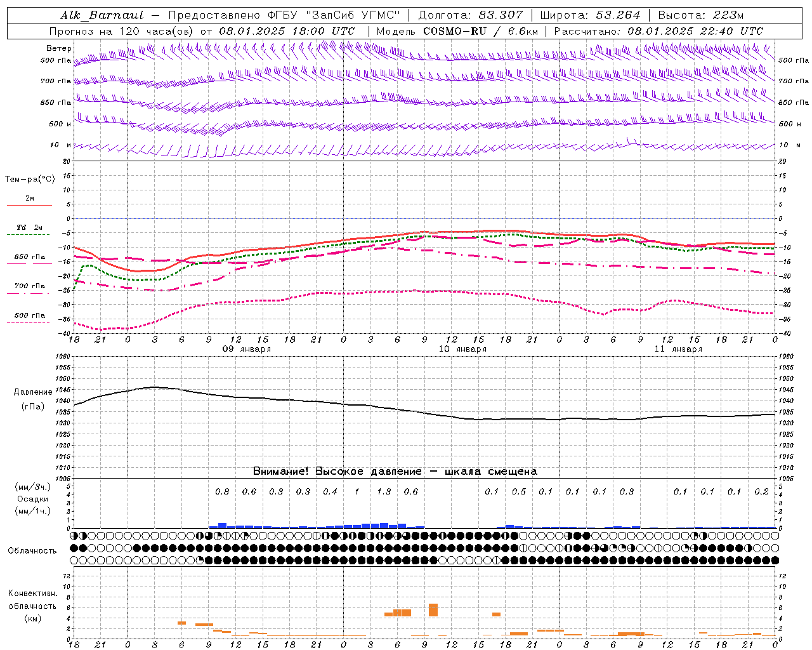Select the latitude value Широта: 53.264

(x=590, y=15)
